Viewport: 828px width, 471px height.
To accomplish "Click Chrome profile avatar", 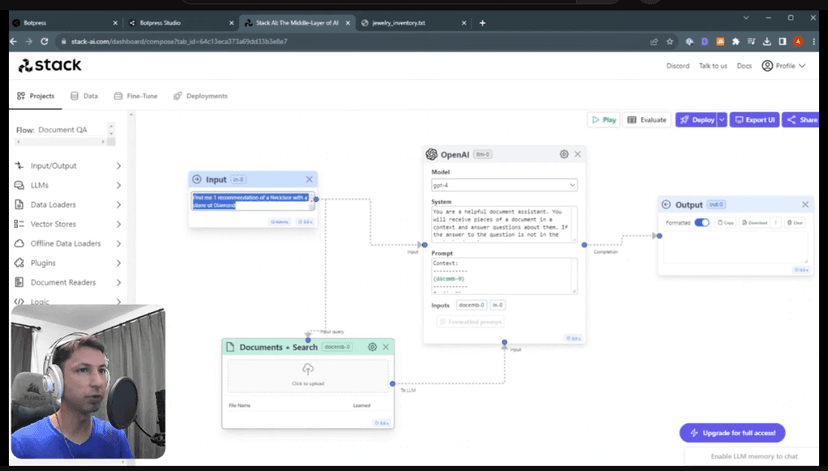I will (798, 41).
